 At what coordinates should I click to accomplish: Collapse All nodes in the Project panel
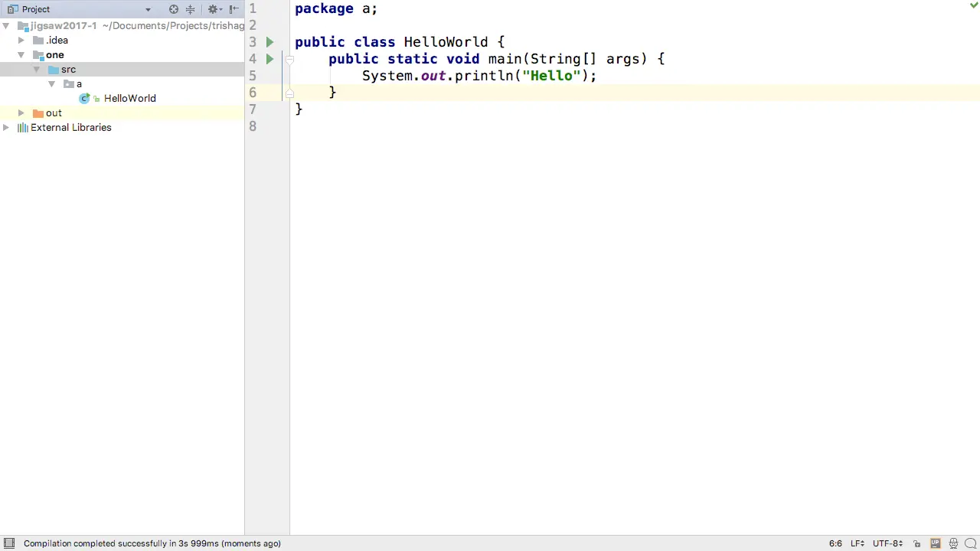[x=191, y=8]
